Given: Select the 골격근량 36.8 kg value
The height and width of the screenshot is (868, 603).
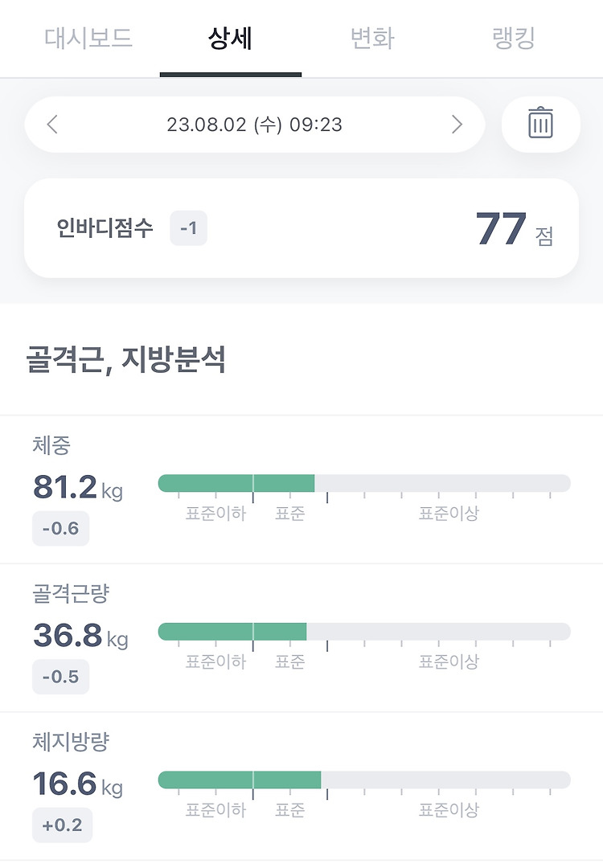Looking at the screenshot, I should pyautogui.click(x=80, y=636).
